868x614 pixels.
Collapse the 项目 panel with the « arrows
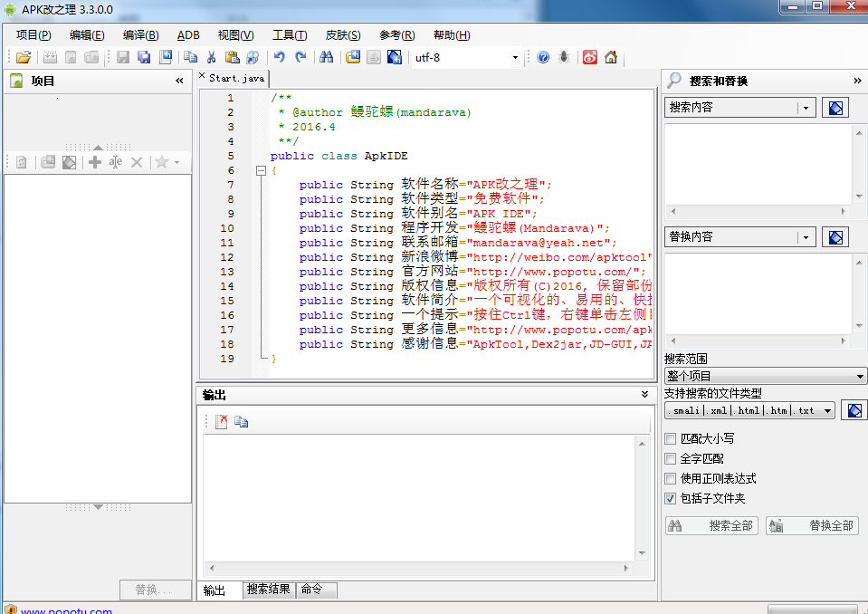click(x=179, y=81)
